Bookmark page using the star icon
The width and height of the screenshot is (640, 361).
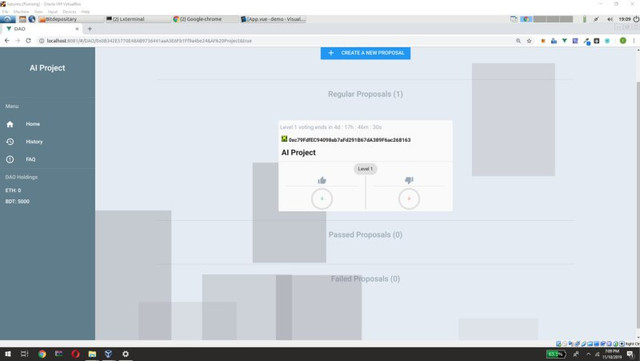click(529, 41)
